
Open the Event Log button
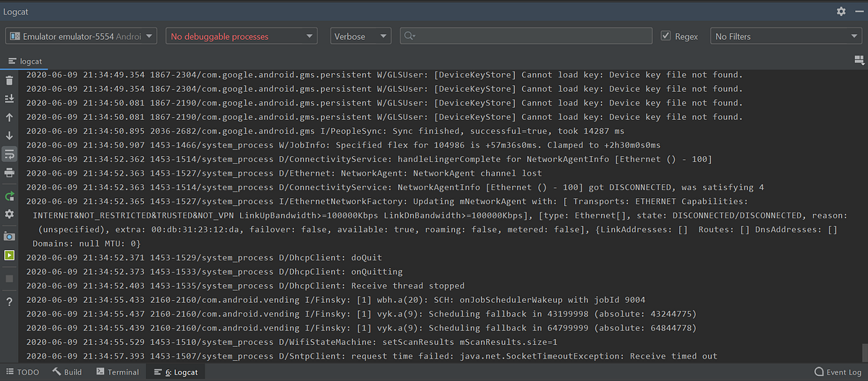839,372
